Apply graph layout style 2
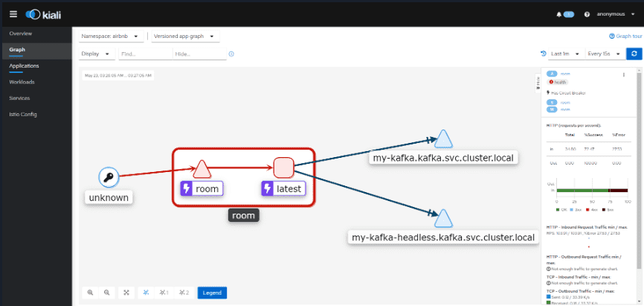The height and width of the screenshot is (306, 644). [x=184, y=293]
